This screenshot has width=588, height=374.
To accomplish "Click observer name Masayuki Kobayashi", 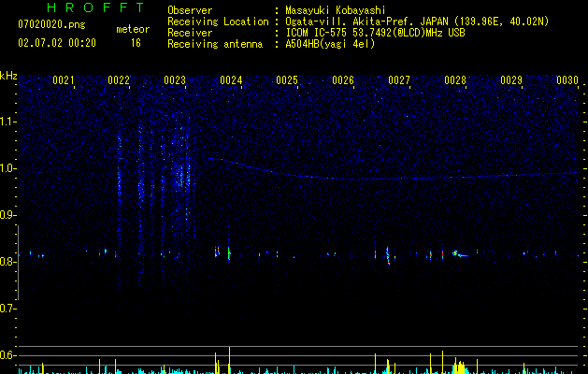I will (x=336, y=10).
